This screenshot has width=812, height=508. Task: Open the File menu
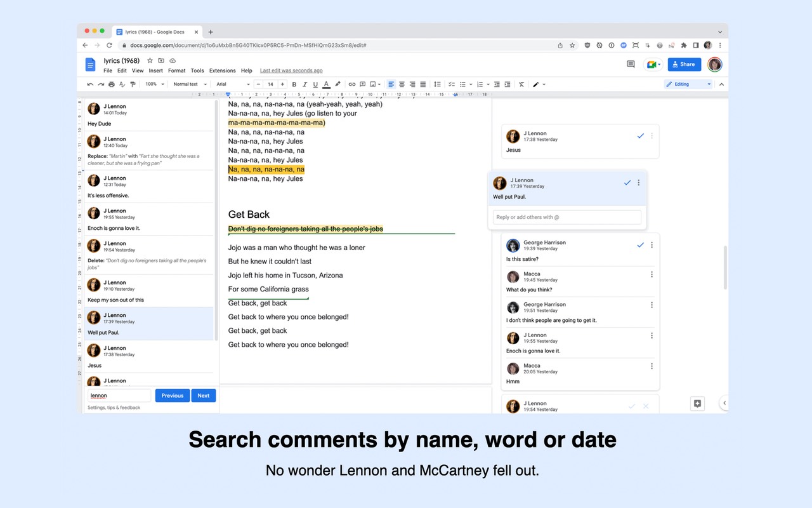coord(108,70)
